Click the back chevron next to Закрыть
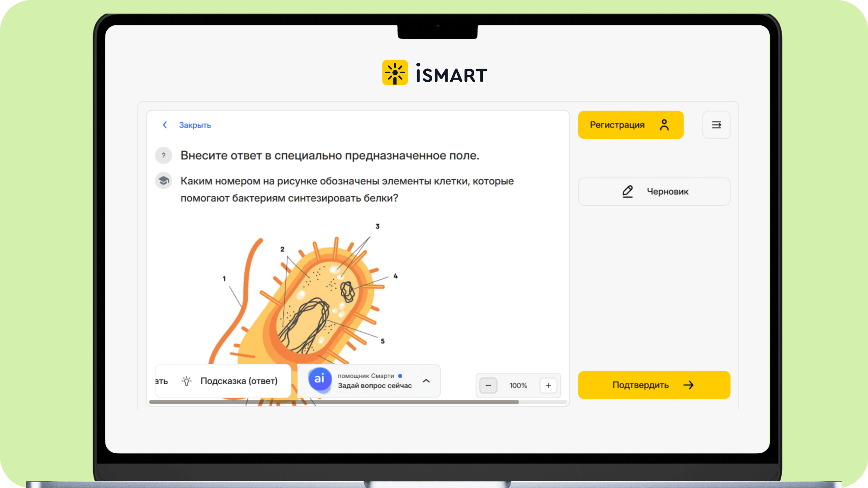 165,125
